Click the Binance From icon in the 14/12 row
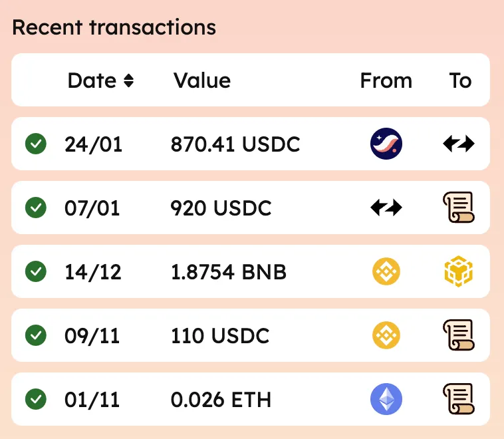This screenshot has width=504, height=439. click(x=386, y=271)
